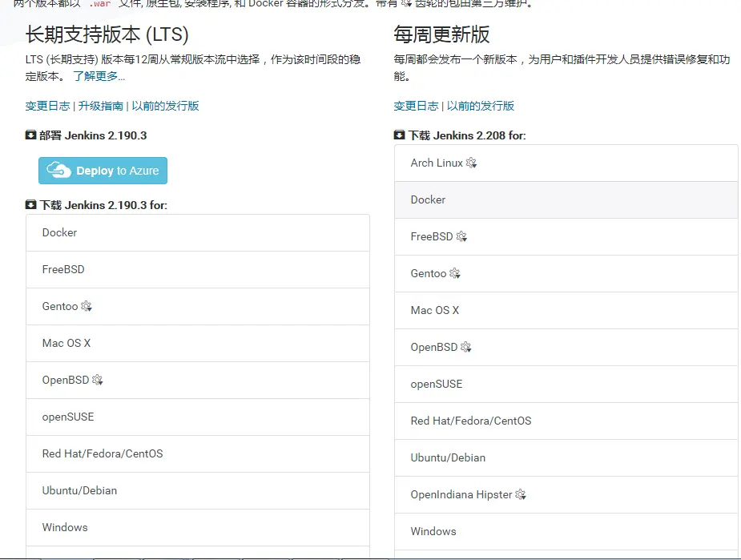This screenshot has height=560, width=741.
Task: Choose Arch Linux in the weekly list
Action: pos(566,163)
